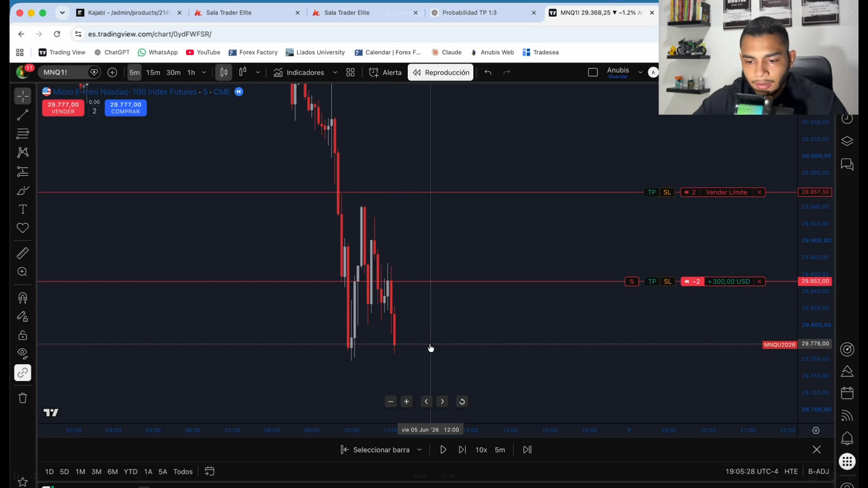This screenshot has height=488, width=868.
Task: Hide all drawings with eye icon
Action: tap(23, 354)
